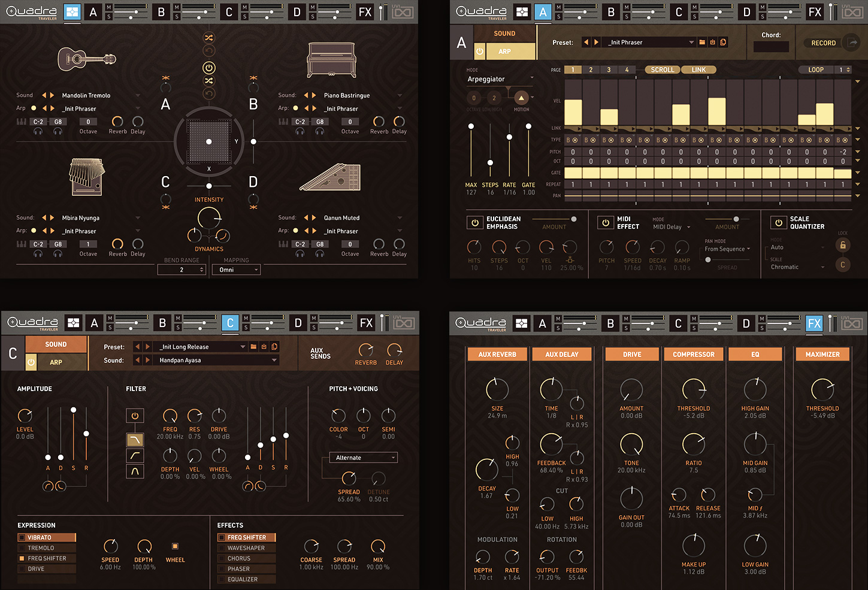Image resolution: width=868 pixels, height=590 pixels.
Task: Click the upright piano instrument icon
Action: tap(331, 60)
